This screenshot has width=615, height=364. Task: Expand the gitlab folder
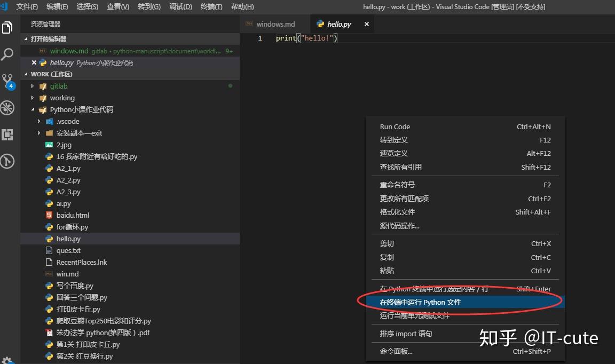[33, 86]
